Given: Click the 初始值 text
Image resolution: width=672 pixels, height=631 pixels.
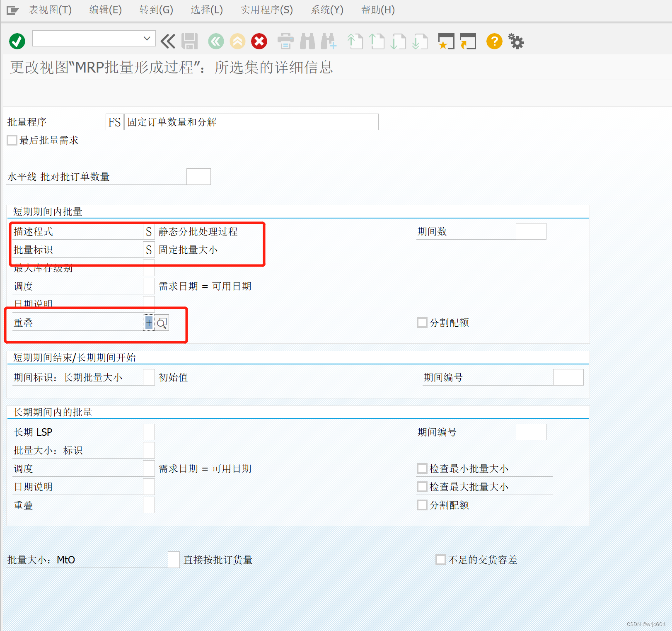Looking at the screenshot, I should 173,377.
